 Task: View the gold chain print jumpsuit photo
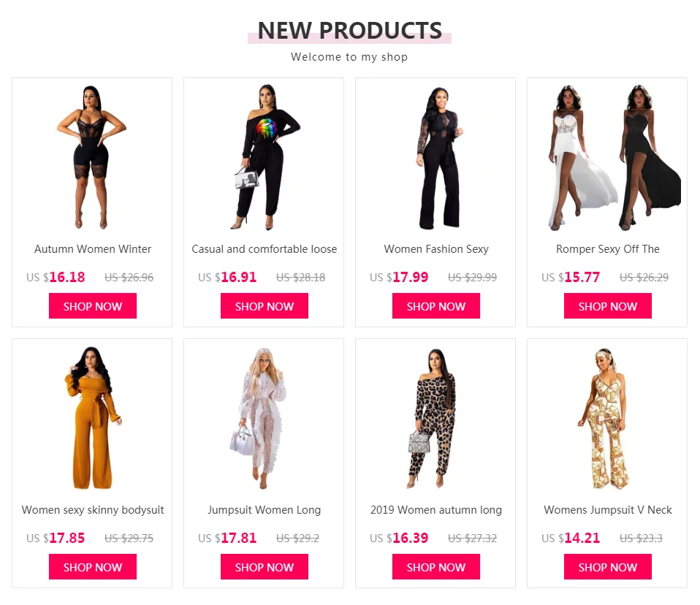607,418
